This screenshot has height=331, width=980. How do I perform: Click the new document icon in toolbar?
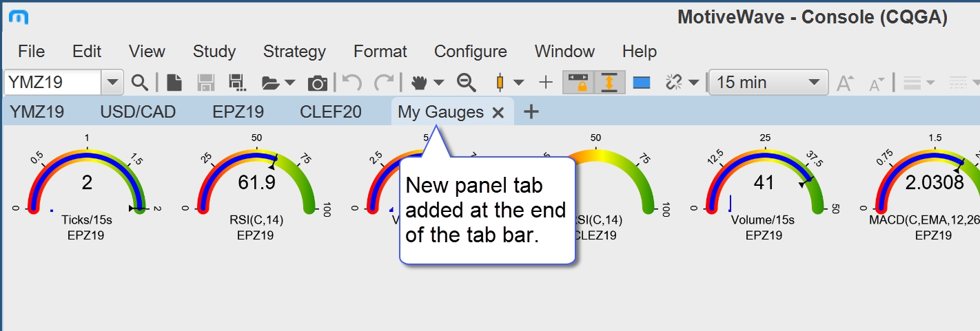(x=175, y=83)
